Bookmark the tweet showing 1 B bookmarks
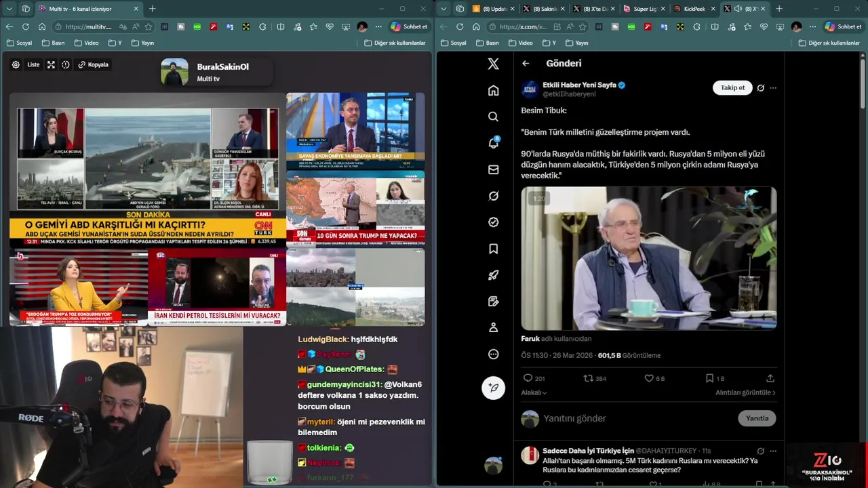The width and height of the screenshot is (868, 488). click(709, 378)
